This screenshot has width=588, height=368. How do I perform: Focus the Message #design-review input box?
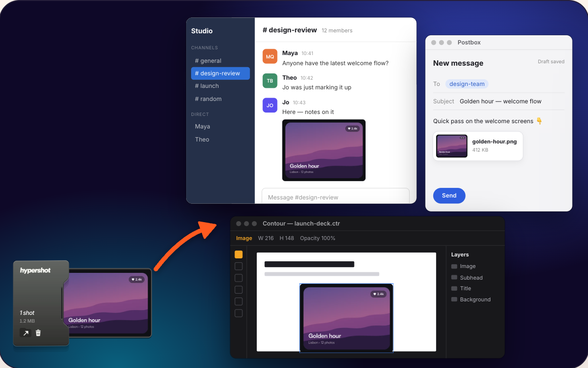[336, 196]
